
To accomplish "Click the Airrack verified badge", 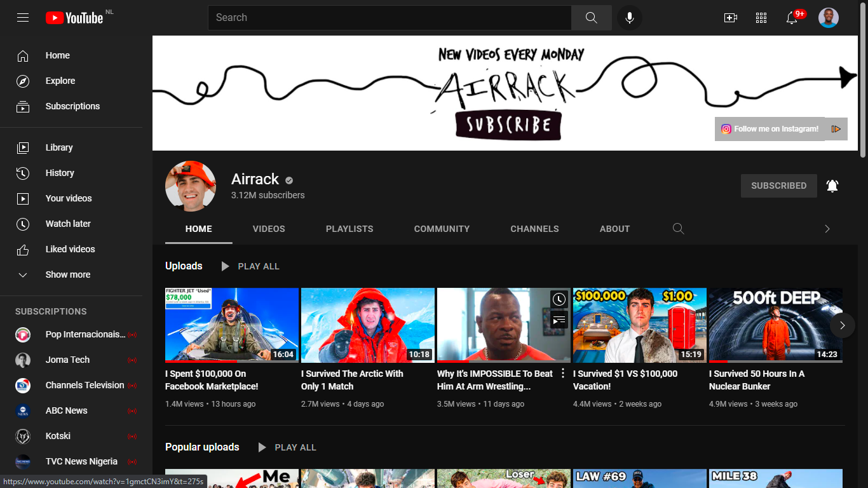I will click(x=289, y=180).
